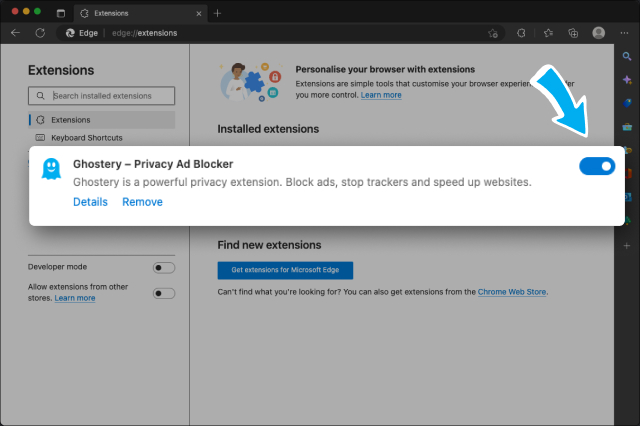Viewport: 640px width, 426px height.
Task: Click the browser back arrow
Action: pyautogui.click(x=15, y=32)
